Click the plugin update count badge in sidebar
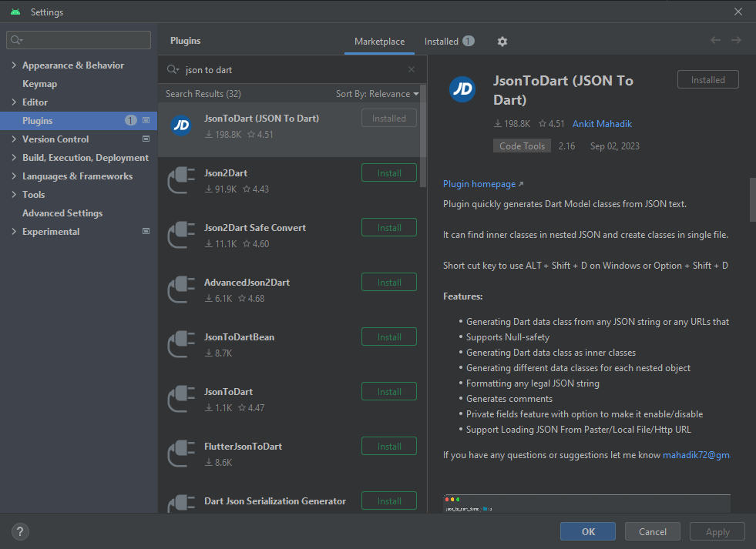 point(131,120)
